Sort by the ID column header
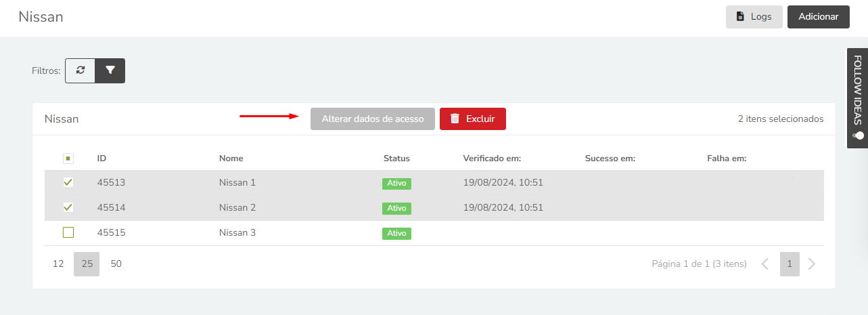The height and width of the screenshot is (315, 868). [x=101, y=159]
